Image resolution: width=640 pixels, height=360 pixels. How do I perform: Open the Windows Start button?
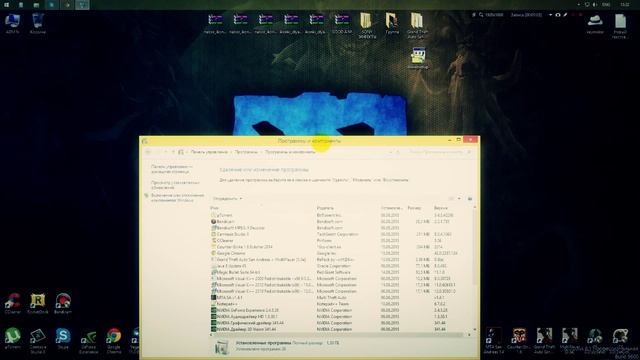(6, 4)
